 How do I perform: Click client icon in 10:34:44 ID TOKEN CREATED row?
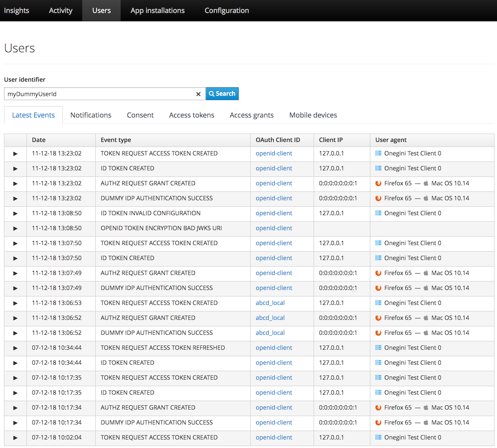(x=378, y=362)
